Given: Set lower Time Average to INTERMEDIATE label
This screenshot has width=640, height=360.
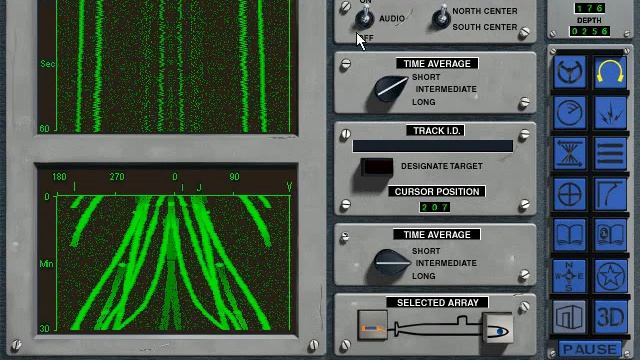Looking at the screenshot, I should 446,263.
